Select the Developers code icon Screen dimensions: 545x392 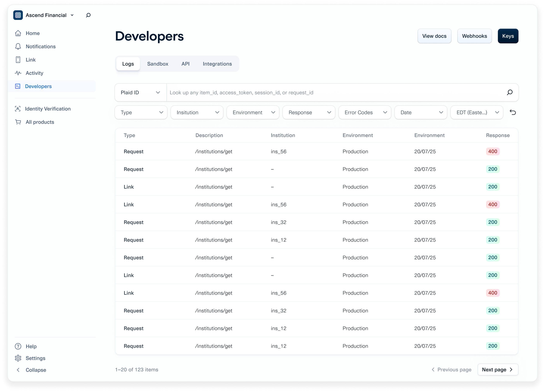(18, 86)
